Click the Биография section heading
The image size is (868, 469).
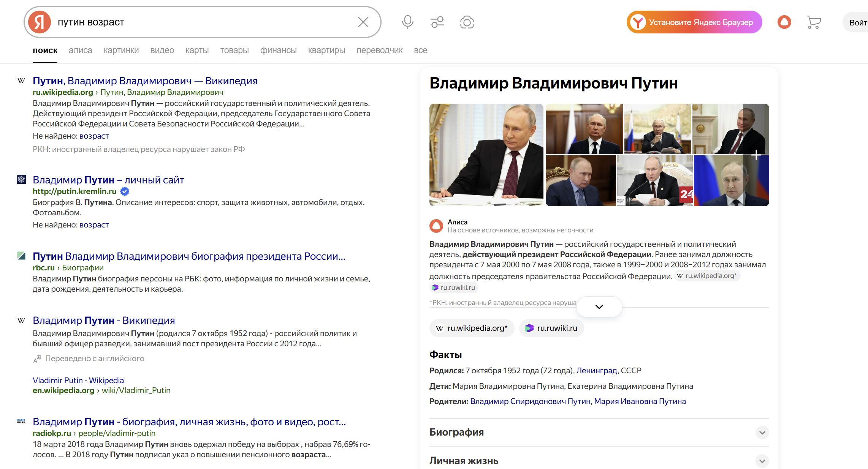point(456,432)
